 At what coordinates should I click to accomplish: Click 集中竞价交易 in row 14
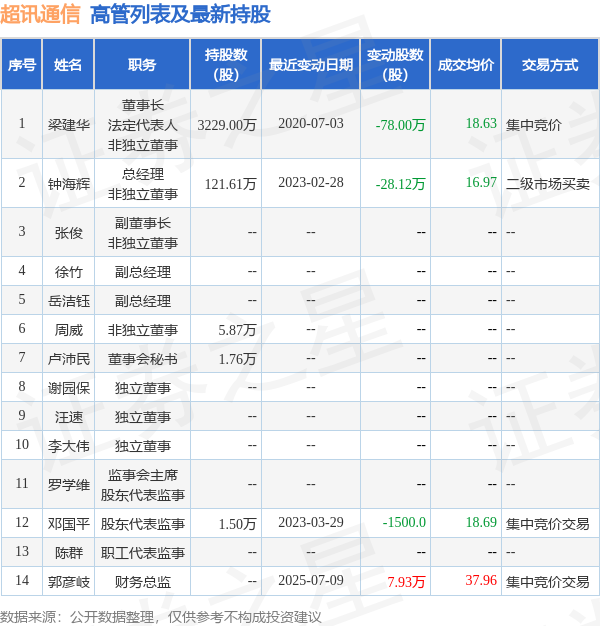click(547, 582)
